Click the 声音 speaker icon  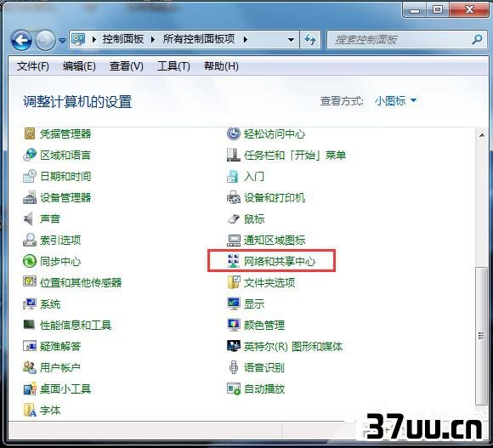click(29, 218)
